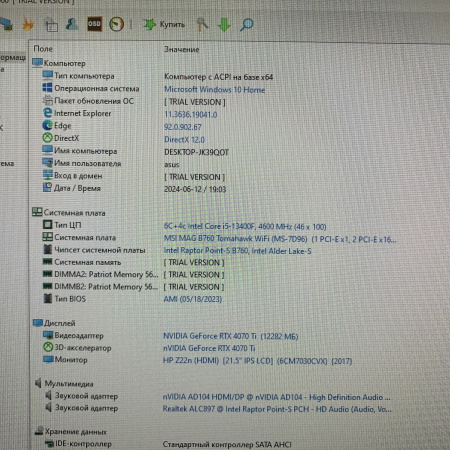The width and height of the screenshot is (450, 450).
Task: Click the Видеоадаптер monitor icon
Action: (x=48, y=335)
